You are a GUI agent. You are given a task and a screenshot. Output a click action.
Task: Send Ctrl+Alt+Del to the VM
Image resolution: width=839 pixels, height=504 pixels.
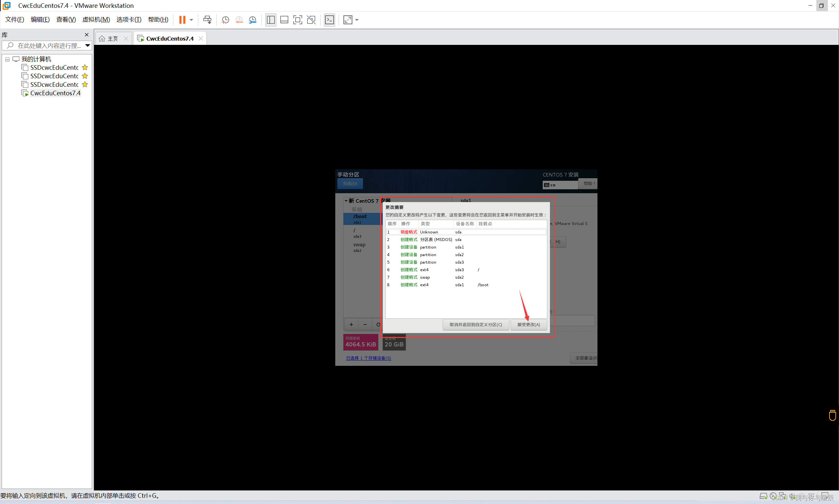[207, 20]
